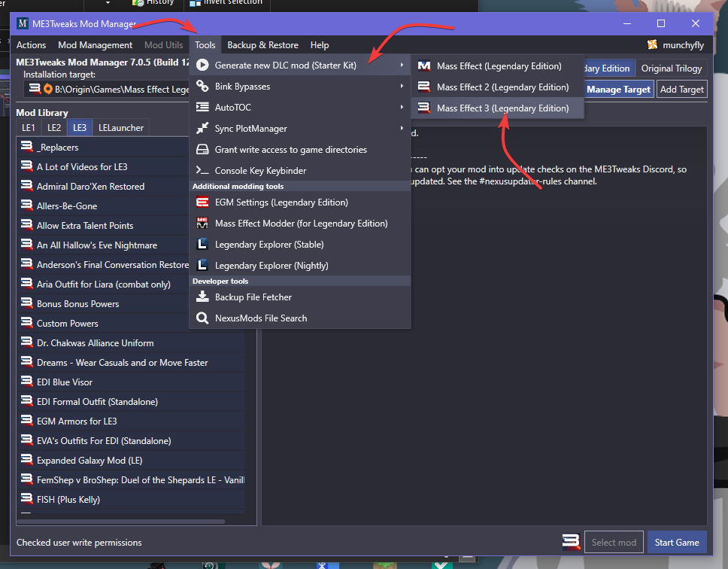Click the Backup File Fetcher download icon

click(202, 297)
